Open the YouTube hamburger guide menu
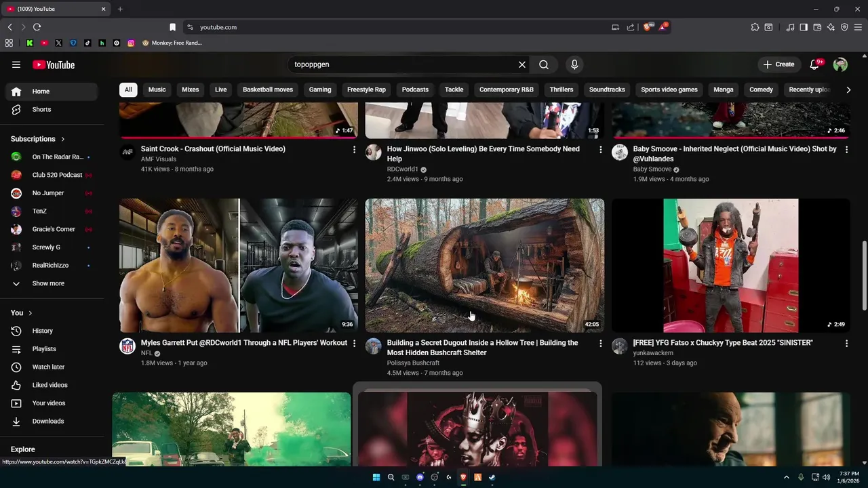868x488 pixels. (x=16, y=64)
